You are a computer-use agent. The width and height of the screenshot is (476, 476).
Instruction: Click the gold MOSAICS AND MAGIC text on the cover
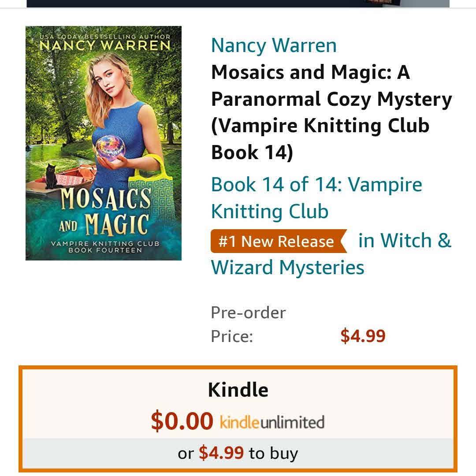click(105, 211)
